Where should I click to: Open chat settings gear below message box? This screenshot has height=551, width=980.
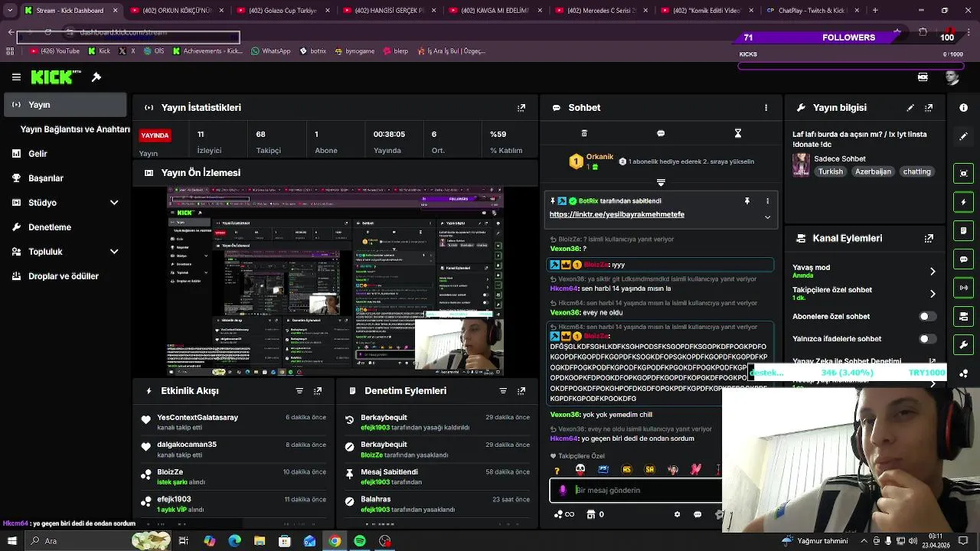click(x=677, y=515)
